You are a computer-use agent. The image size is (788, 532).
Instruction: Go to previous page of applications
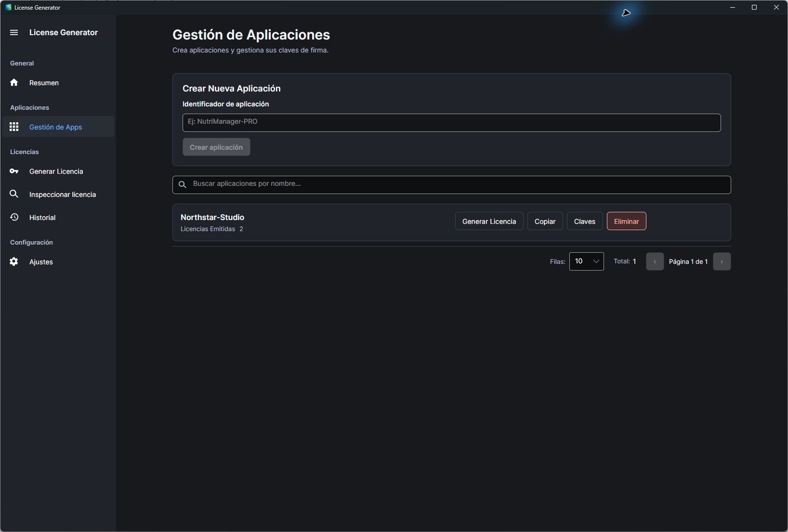click(x=655, y=261)
